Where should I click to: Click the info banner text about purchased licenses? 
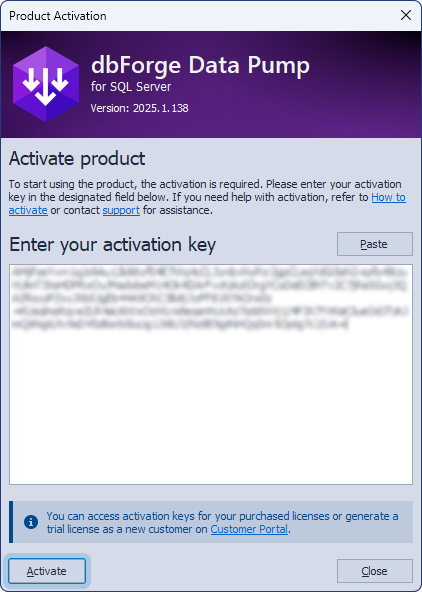tap(222, 523)
